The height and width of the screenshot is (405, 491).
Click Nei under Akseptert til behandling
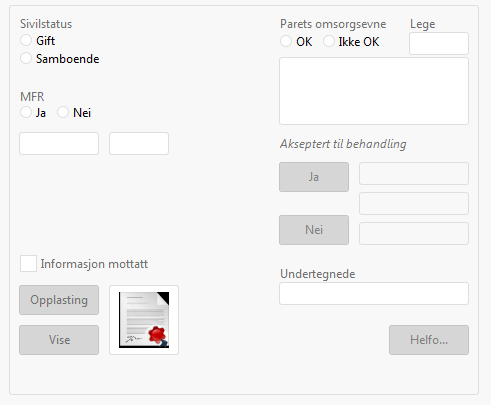click(x=314, y=230)
